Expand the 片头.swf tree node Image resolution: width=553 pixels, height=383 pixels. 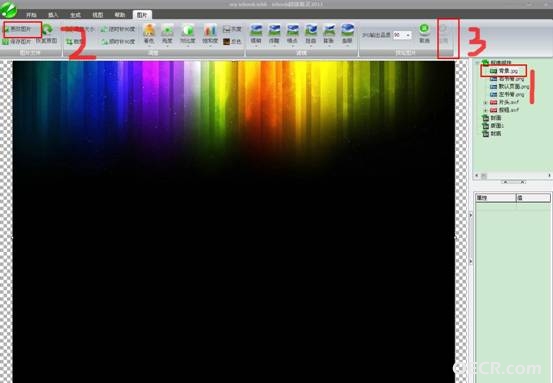[x=485, y=102]
